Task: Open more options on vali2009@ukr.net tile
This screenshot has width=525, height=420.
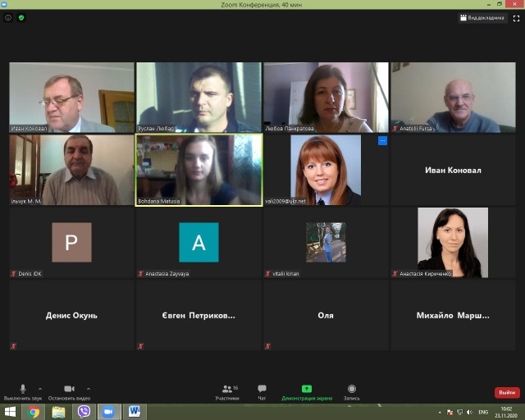Action: pos(382,140)
